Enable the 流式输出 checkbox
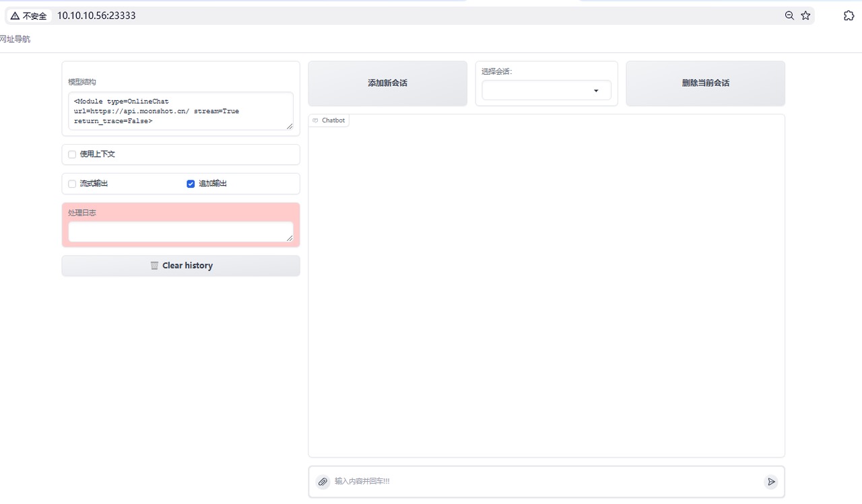 point(72,184)
